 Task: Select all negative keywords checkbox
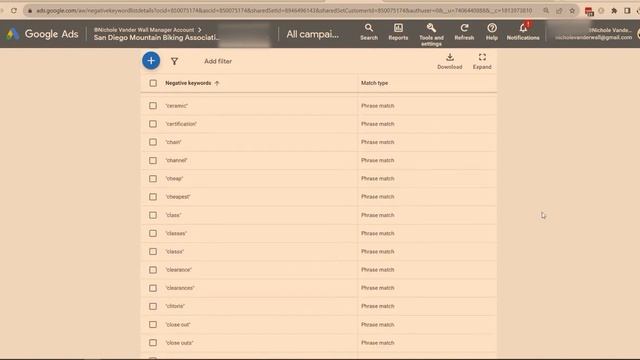[153, 83]
